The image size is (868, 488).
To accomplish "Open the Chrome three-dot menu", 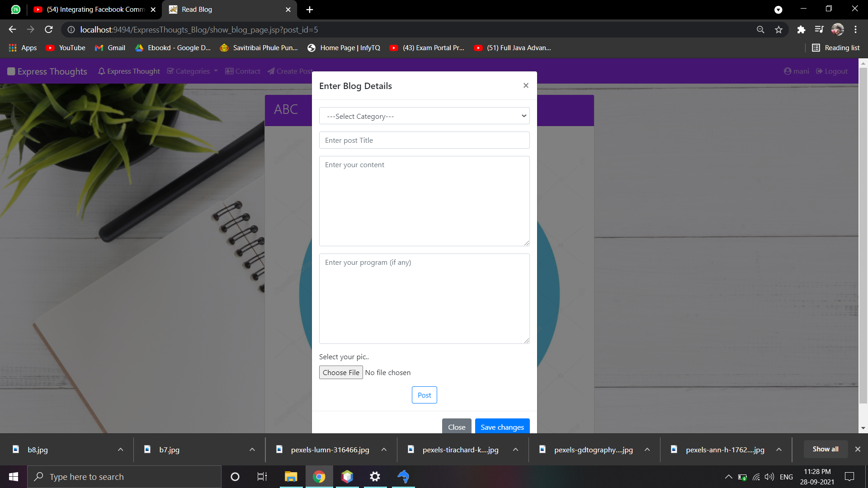I will 855,30.
